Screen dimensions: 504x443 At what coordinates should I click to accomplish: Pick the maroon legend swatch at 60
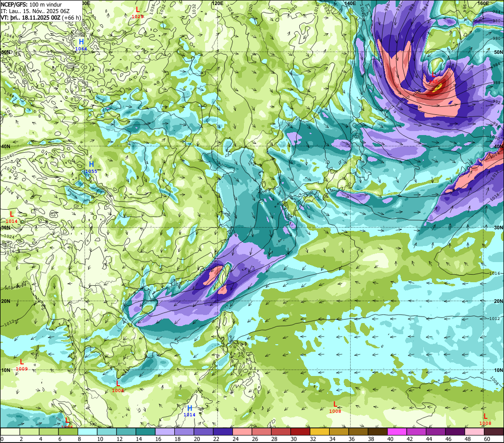(x=494, y=431)
